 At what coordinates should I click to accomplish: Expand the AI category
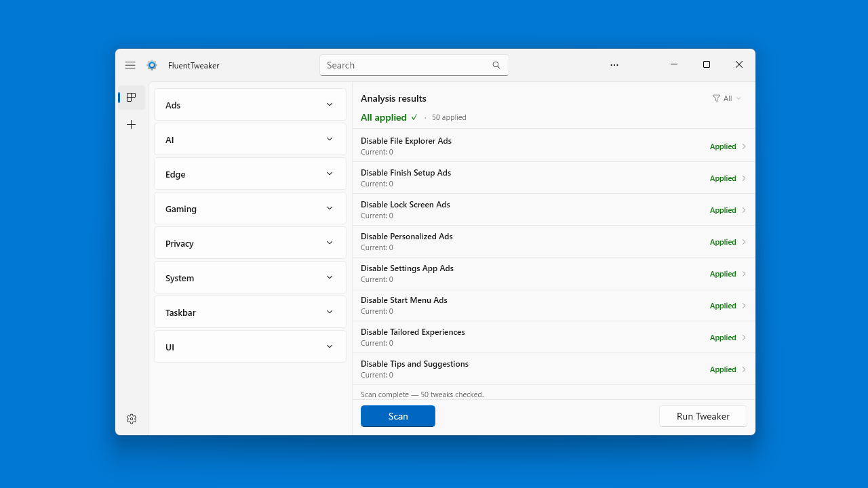pos(250,140)
